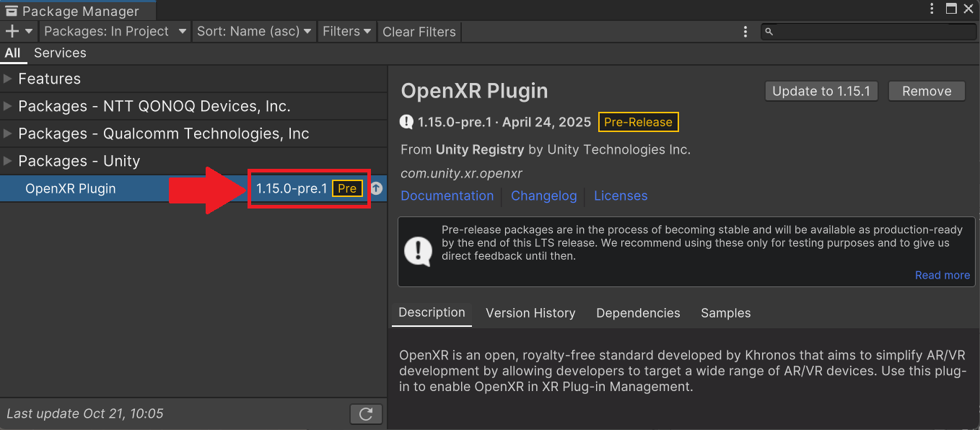This screenshot has width=980, height=430.
Task: Open the Documentation link
Action: click(x=447, y=196)
